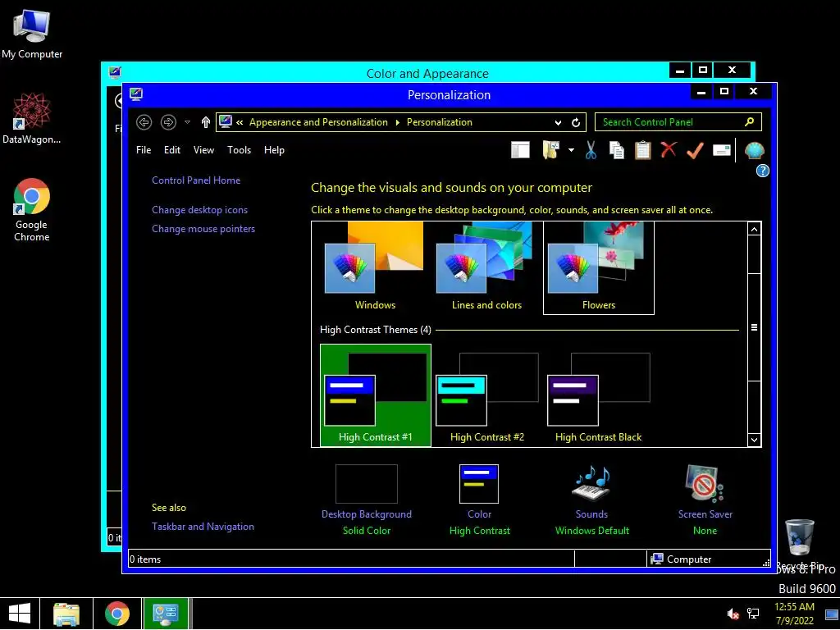Expand the folder options dropdown arrow
This screenshot has height=630, width=840.
pyautogui.click(x=571, y=150)
